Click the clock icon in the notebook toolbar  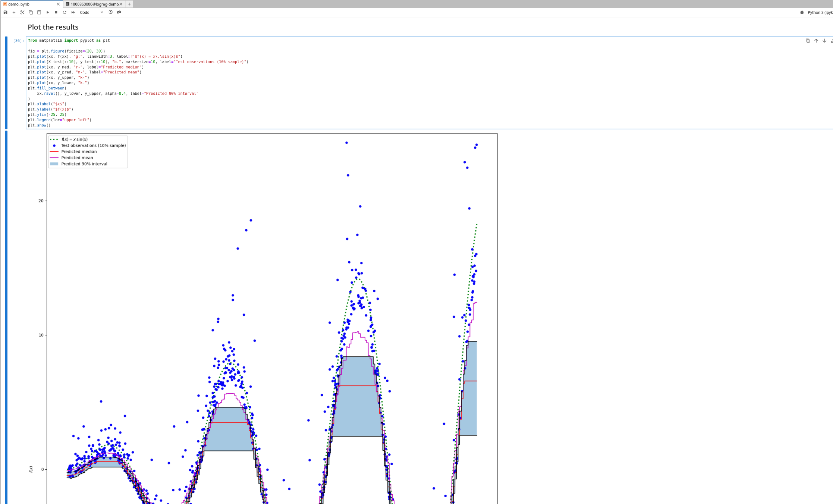(x=111, y=12)
